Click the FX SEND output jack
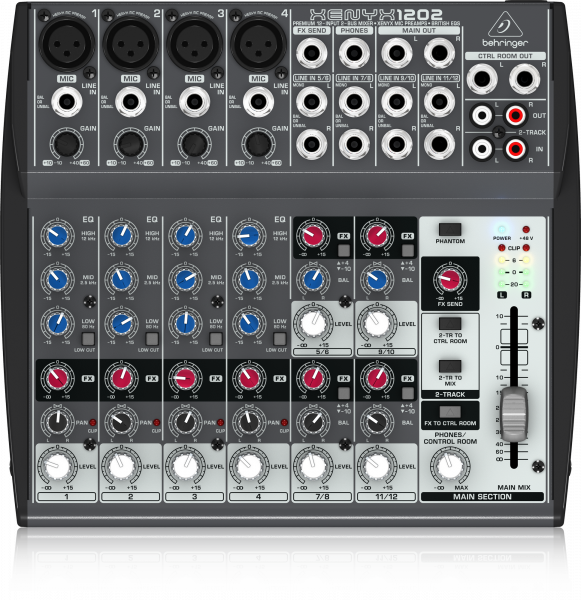581x600 pixels. tap(312, 53)
